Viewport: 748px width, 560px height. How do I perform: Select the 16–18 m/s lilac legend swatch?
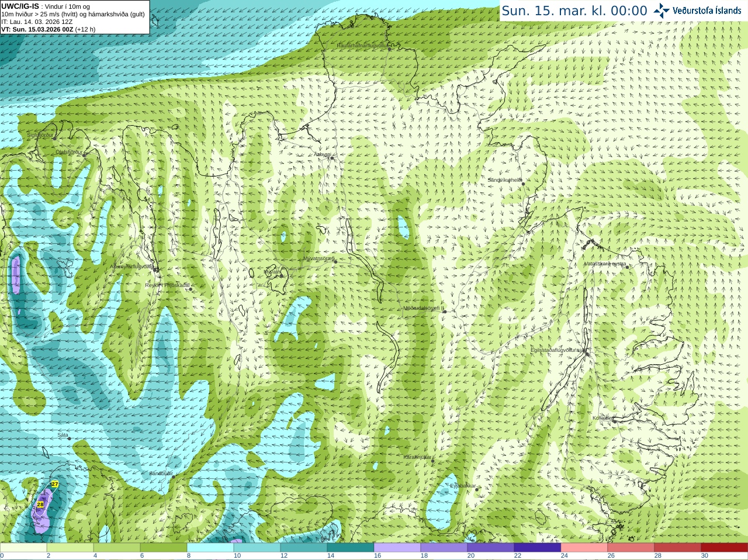click(397, 548)
